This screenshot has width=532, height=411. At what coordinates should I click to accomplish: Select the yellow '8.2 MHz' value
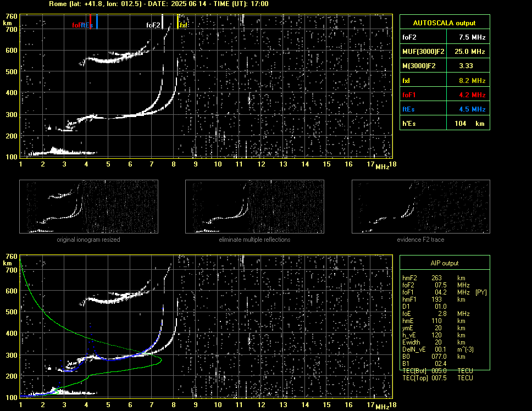pyautogui.click(x=472, y=81)
